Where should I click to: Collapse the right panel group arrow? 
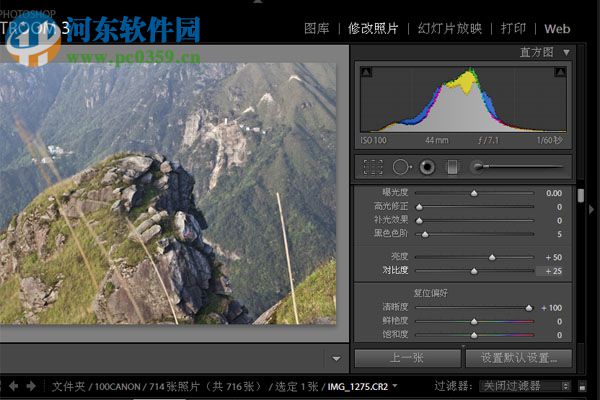coord(592,209)
